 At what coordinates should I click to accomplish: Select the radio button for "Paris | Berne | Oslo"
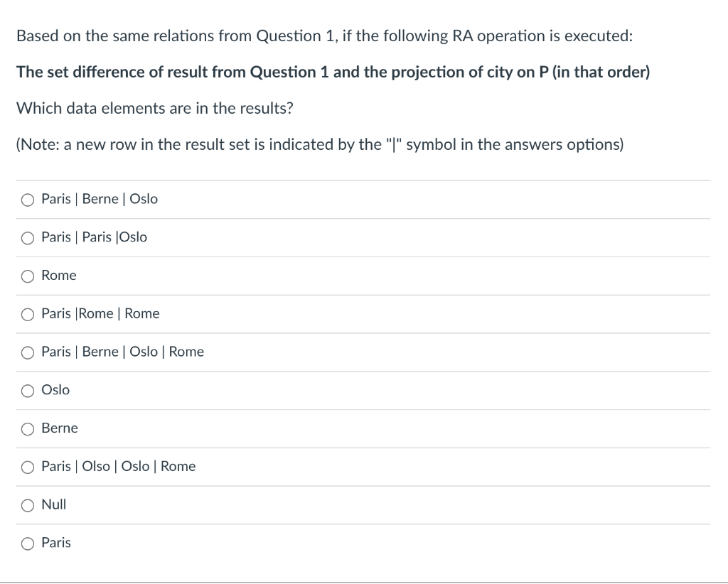[x=27, y=200]
